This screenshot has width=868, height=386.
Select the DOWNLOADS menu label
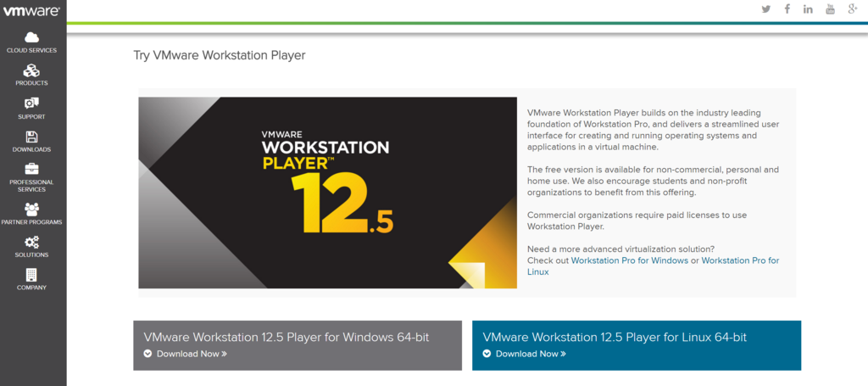pos(31,149)
